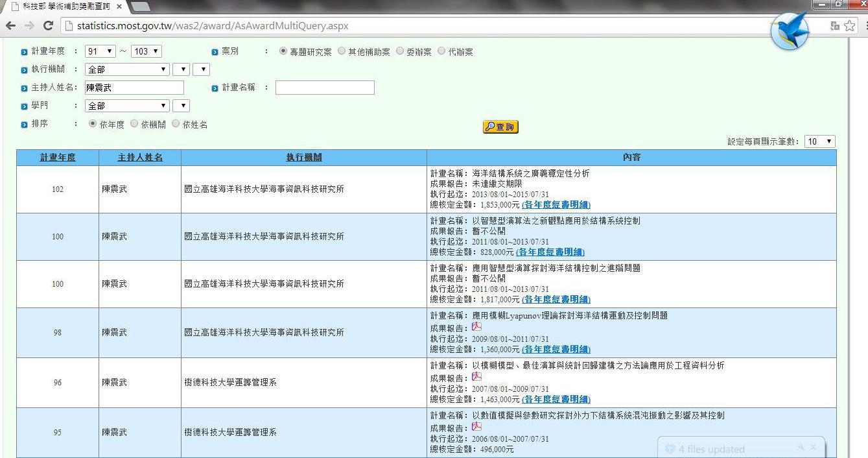Click the yellow 查詢 search button

(x=500, y=127)
